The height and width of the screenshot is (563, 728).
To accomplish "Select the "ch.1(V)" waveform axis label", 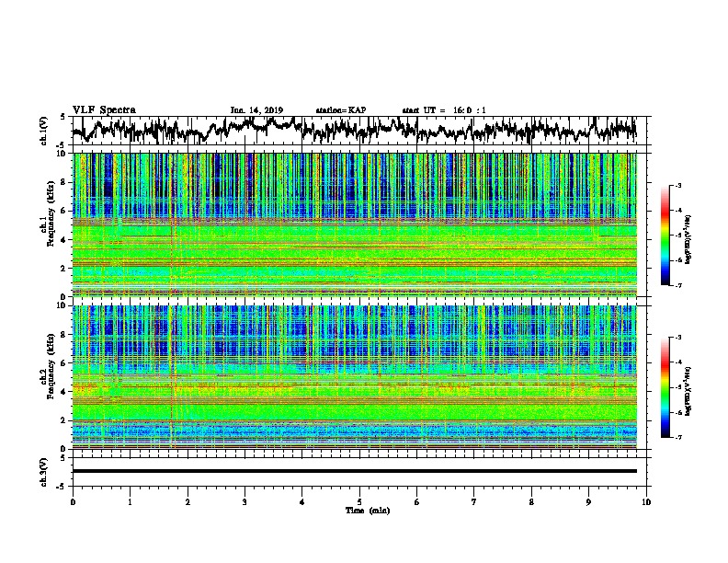I will [43, 131].
